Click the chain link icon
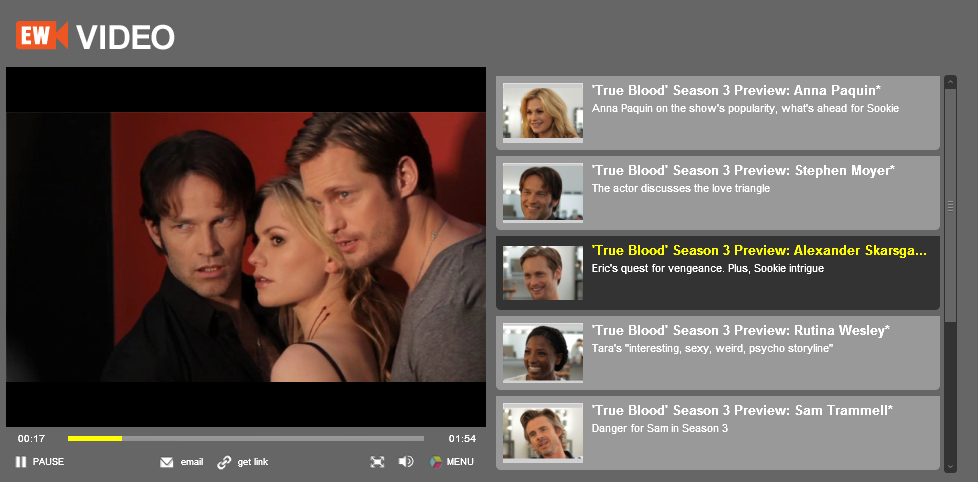The image size is (978, 482). coord(224,462)
